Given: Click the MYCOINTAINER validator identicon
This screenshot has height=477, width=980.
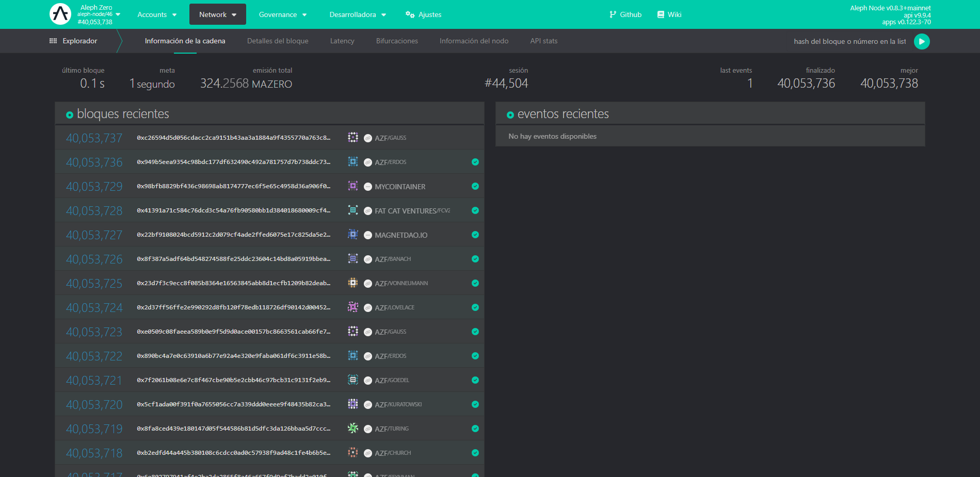Looking at the screenshot, I should [353, 186].
